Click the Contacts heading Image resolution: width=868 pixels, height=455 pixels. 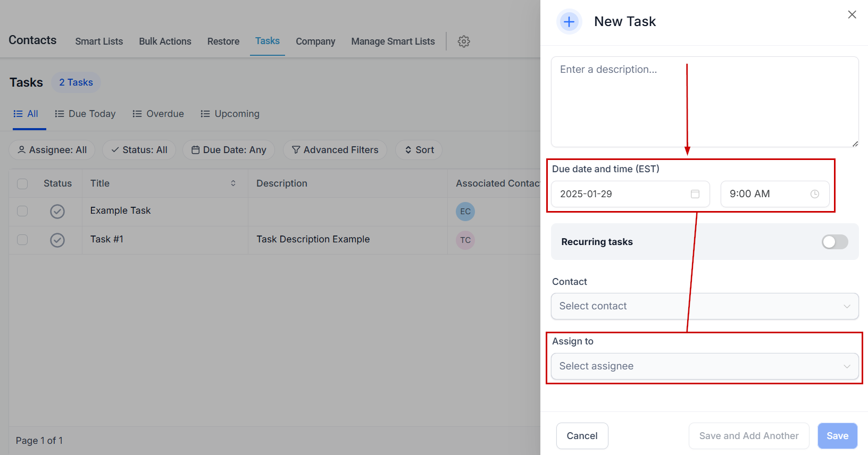click(32, 40)
